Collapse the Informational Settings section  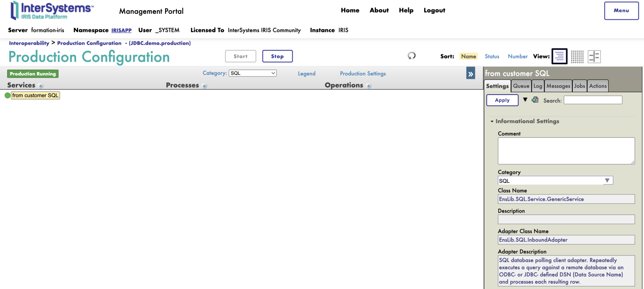pyautogui.click(x=492, y=122)
